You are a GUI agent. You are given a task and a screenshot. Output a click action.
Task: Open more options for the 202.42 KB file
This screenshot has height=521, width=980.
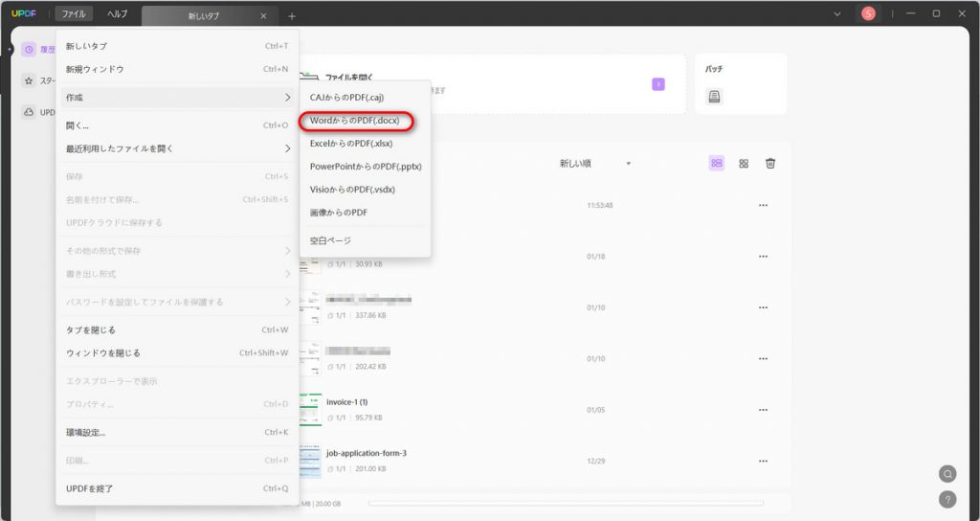click(763, 359)
